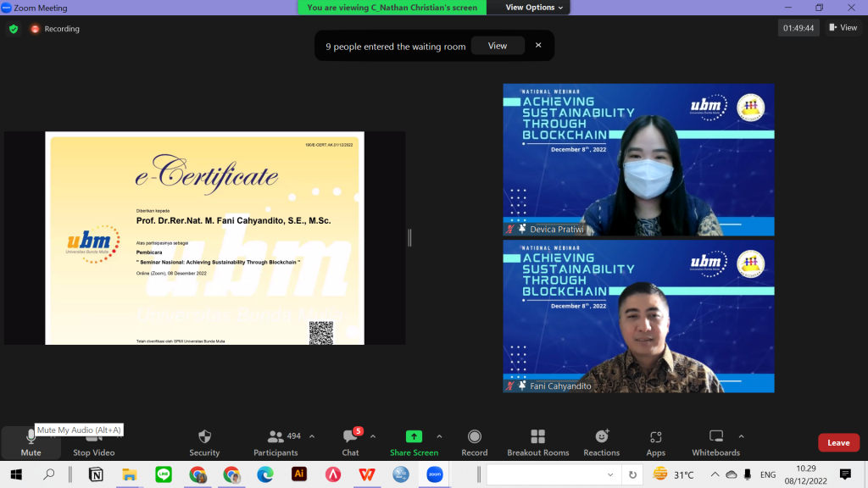Change layout with the top-right View button
The image size is (868, 488).
(843, 28)
